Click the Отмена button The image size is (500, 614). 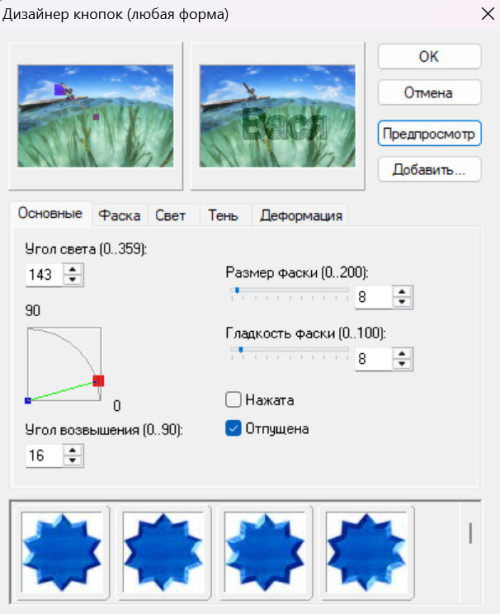click(429, 93)
